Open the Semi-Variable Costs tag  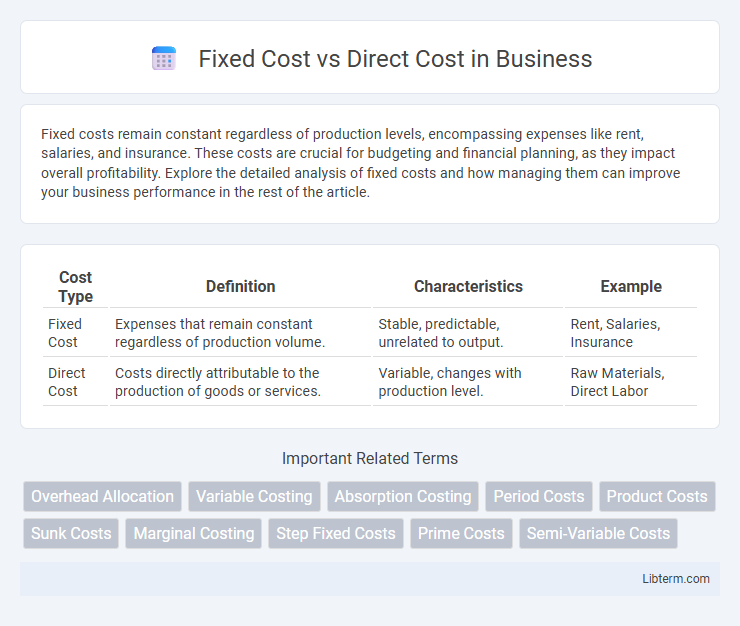598,533
